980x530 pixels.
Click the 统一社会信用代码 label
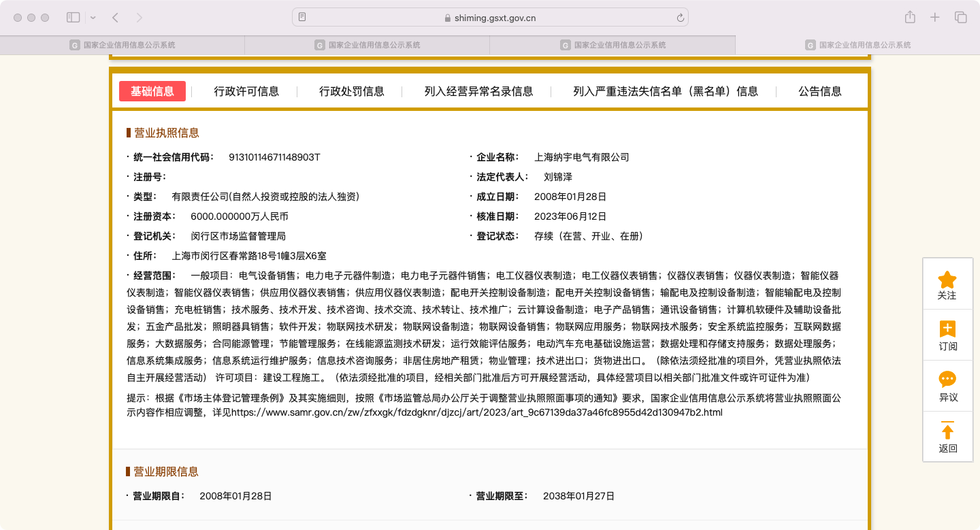tap(173, 157)
